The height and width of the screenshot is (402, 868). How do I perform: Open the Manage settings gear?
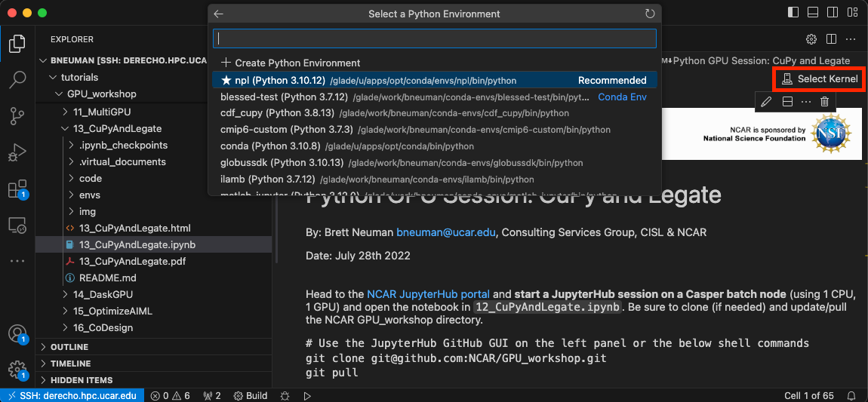click(17, 369)
